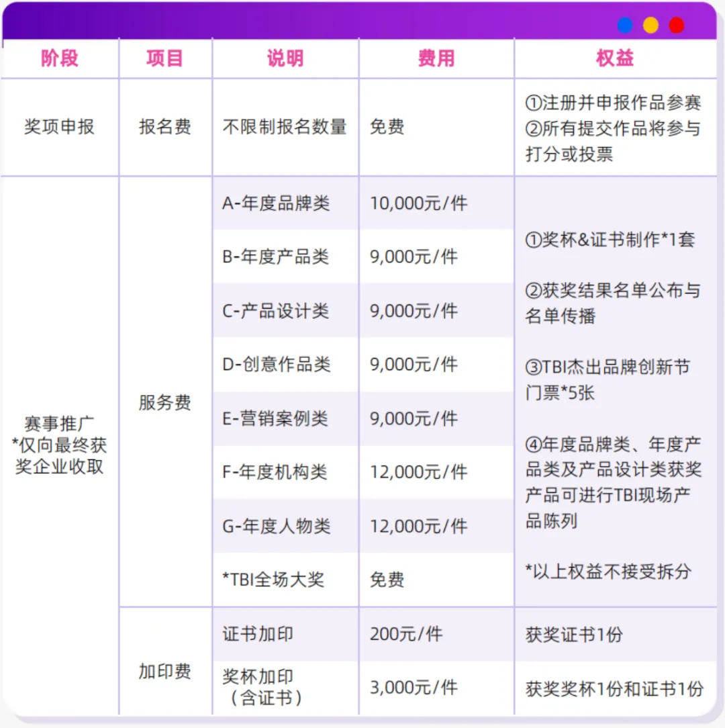Image resolution: width=725 pixels, height=728 pixels.
Task: Click the yellow dot in header bar
Action: [x=650, y=25]
